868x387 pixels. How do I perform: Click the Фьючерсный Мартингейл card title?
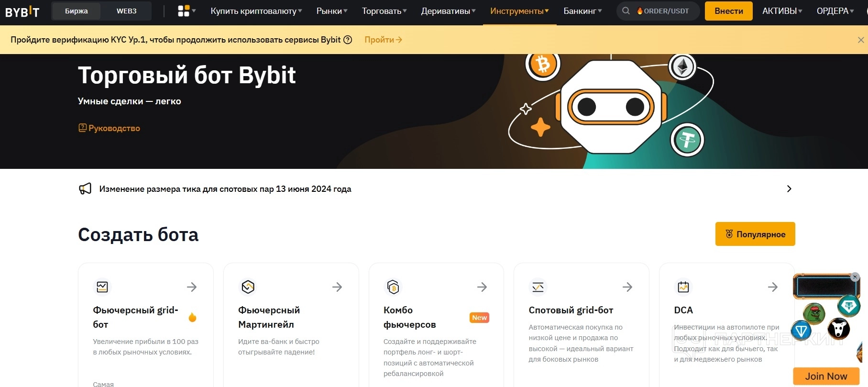pyautogui.click(x=269, y=317)
